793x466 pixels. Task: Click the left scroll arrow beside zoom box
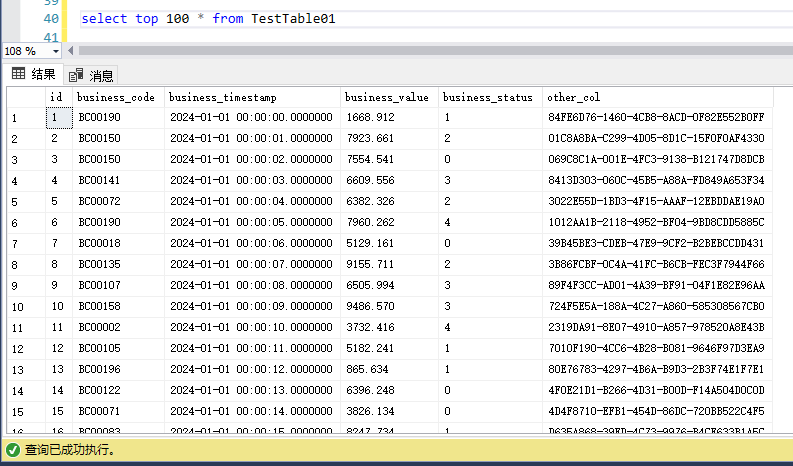coord(70,50)
